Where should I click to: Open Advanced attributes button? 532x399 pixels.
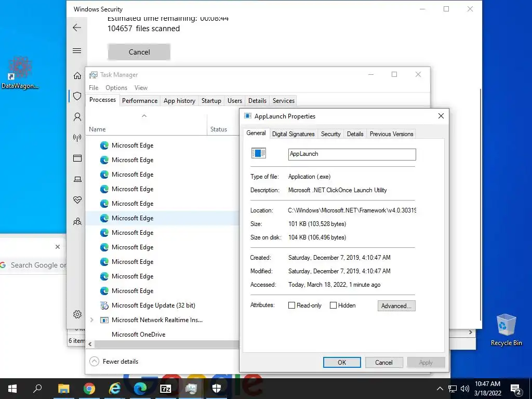(x=396, y=305)
